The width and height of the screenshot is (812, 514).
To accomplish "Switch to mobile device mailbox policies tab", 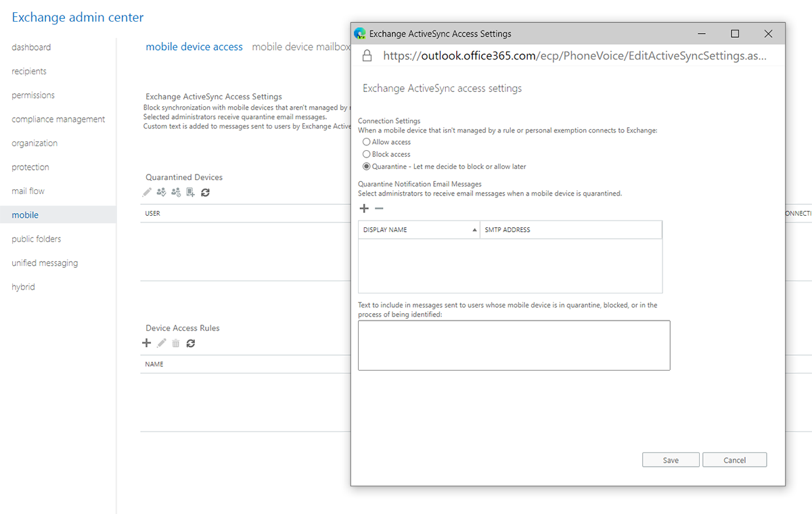I will 301,47.
